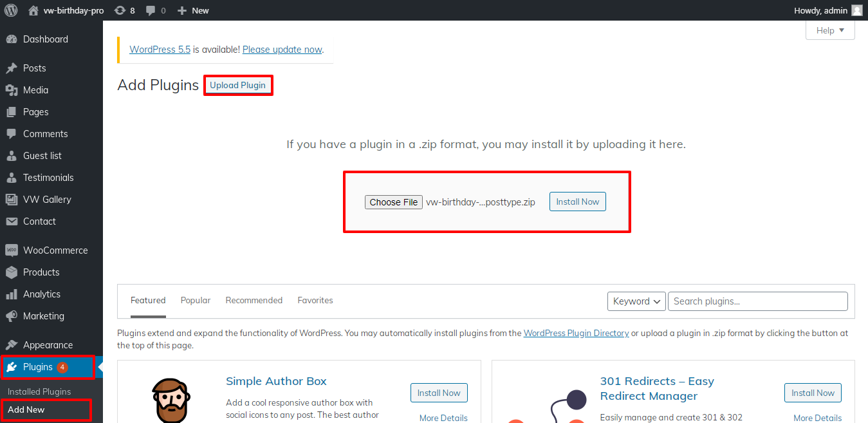Click the Upload Plugin button
The height and width of the screenshot is (423, 868).
237,86
